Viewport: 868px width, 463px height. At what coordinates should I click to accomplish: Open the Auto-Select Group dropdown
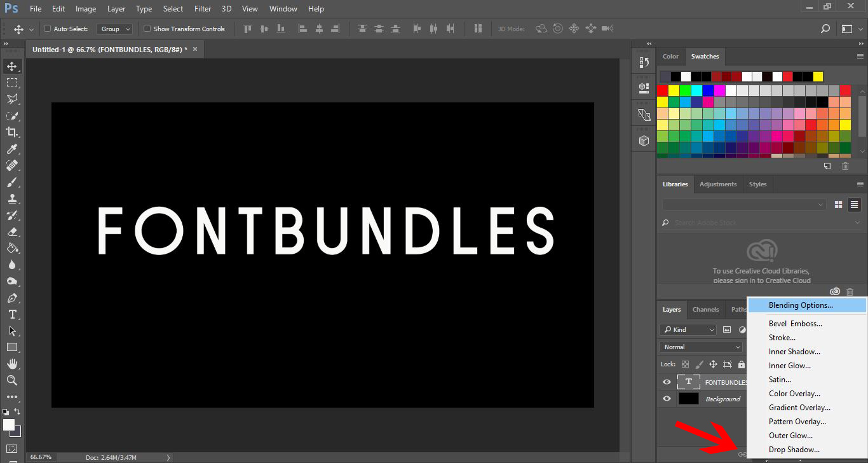tap(114, 29)
